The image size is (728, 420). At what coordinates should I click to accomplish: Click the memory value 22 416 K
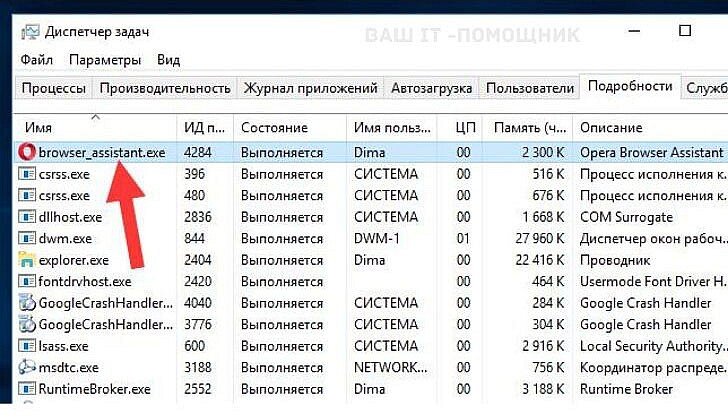coord(540,260)
